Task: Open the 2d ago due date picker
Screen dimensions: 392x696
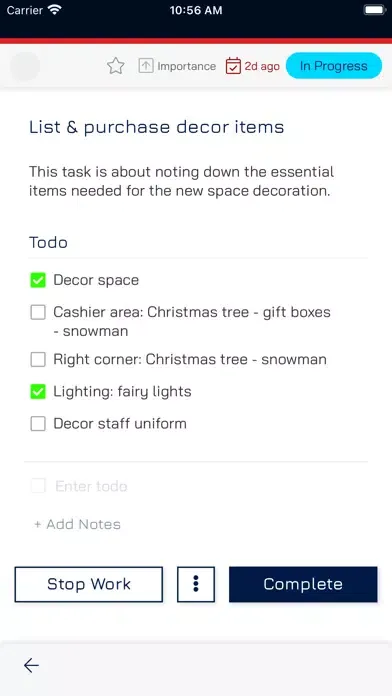Action: 262,66
